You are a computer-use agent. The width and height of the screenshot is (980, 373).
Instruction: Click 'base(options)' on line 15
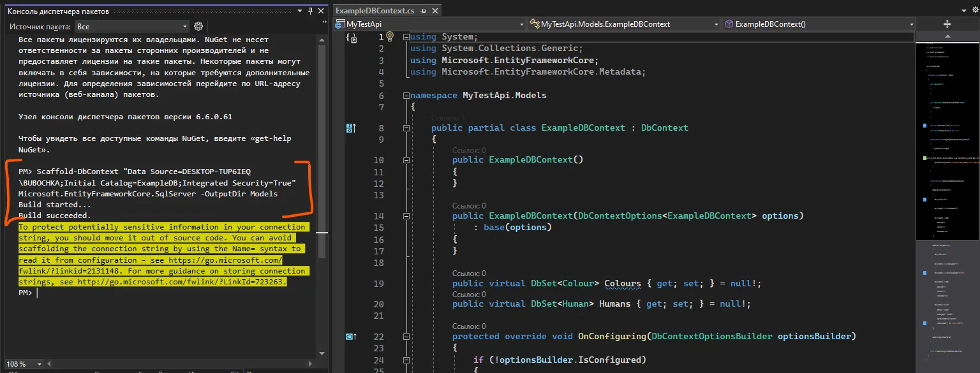tap(517, 228)
